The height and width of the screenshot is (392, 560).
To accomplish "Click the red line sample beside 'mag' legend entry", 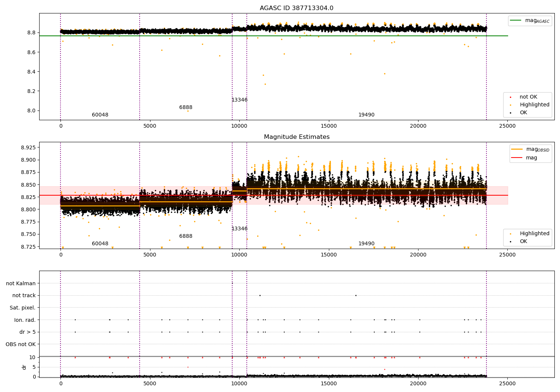I will point(517,158).
